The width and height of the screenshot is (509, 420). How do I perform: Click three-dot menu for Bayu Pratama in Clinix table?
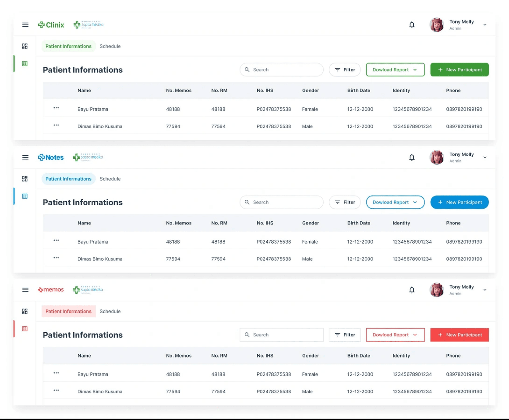(56, 108)
